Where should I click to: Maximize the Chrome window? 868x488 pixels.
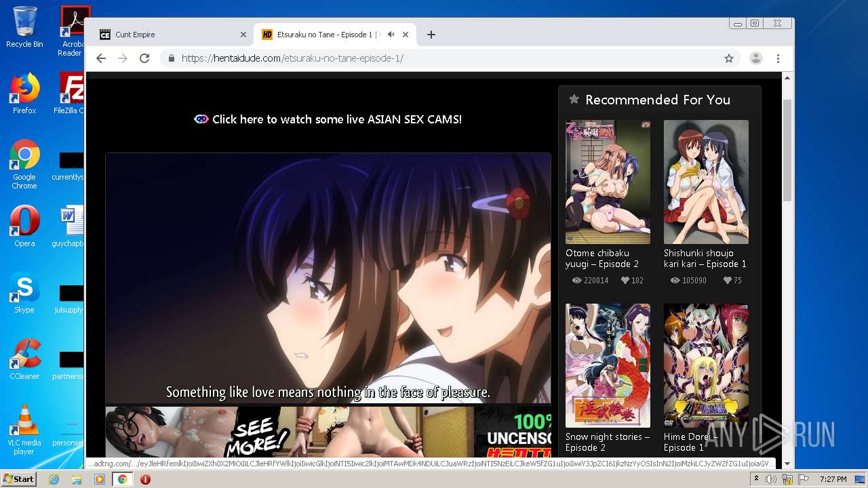point(755,23)
